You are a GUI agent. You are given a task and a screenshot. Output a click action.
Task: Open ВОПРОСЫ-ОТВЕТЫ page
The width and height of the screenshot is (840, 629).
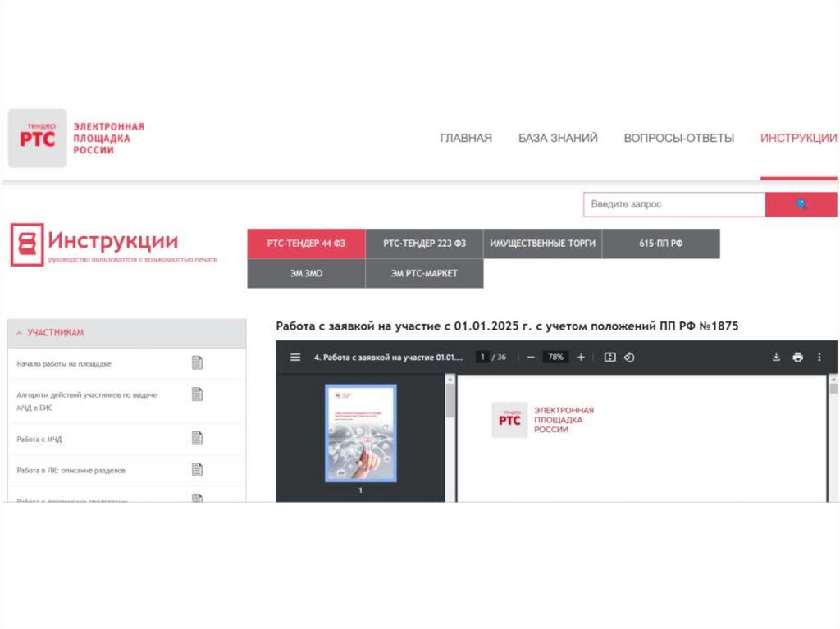[x=678, y=139]
